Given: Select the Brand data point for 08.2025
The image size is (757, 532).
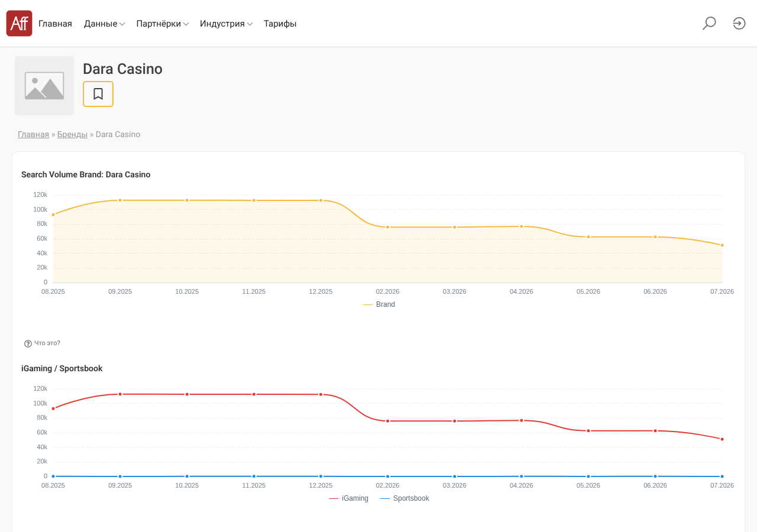Looking at the screenshot, I should point(53,215).
